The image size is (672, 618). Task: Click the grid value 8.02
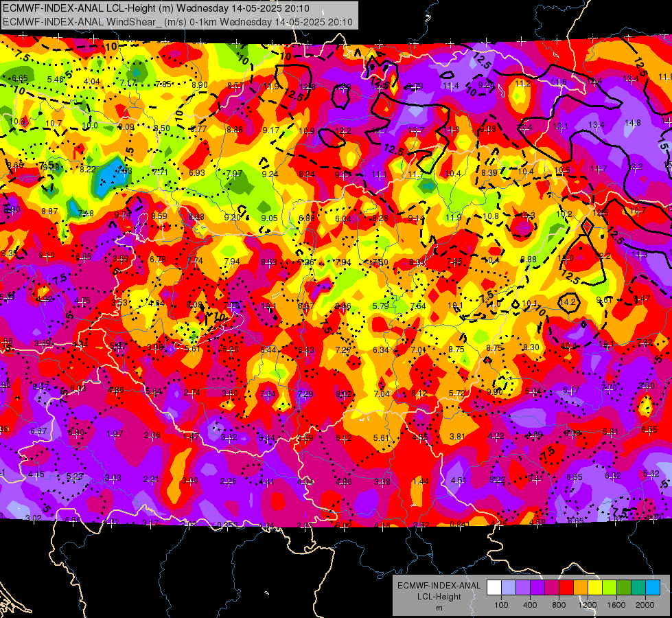(344, 393)
